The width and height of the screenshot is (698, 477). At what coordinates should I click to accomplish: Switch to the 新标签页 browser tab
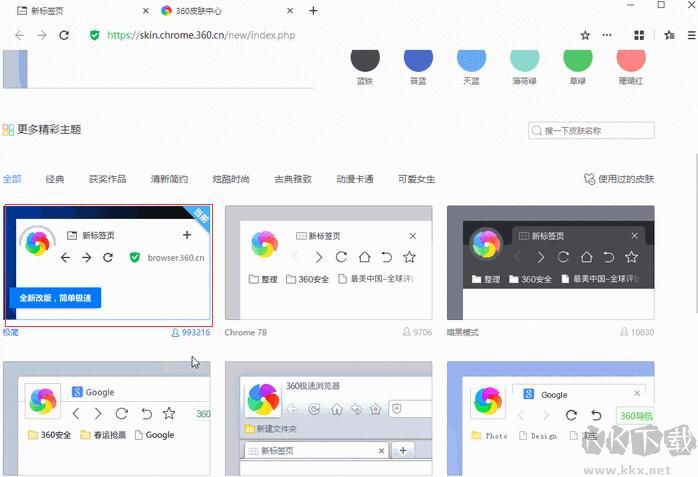point(81,11)
